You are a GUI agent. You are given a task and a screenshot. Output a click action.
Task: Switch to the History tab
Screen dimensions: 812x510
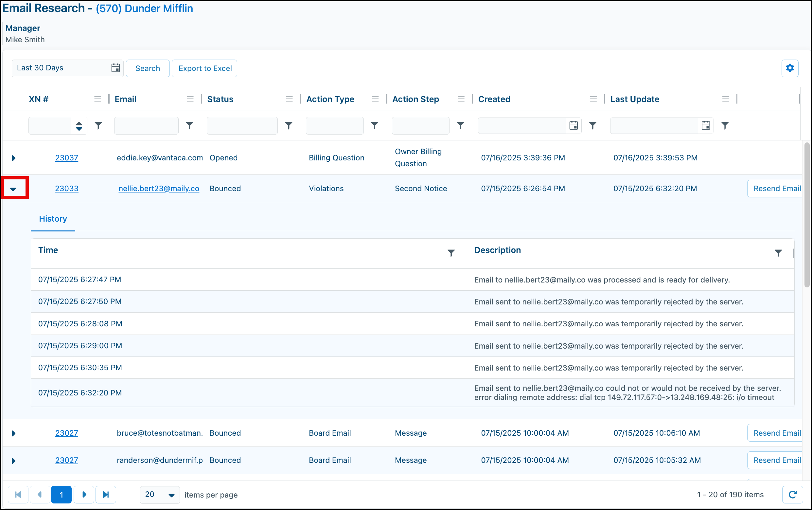point(53,219)
